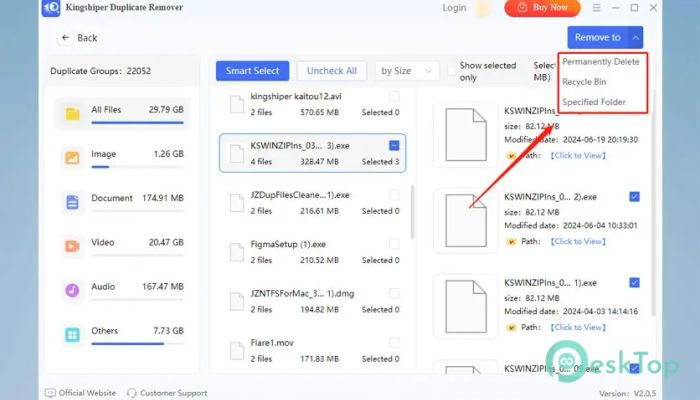Click the Image size progress bar
The width and height of the screenshot is (700, 400).
pos(138,167)
